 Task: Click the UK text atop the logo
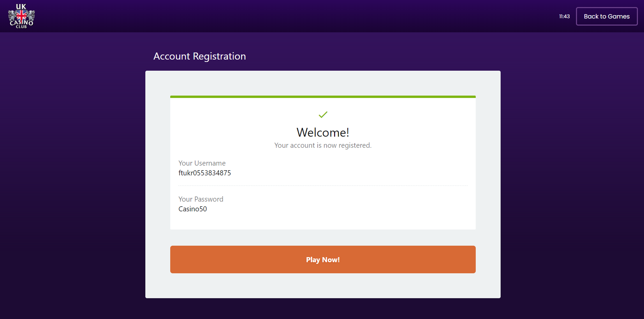click(x=21, y=6)
